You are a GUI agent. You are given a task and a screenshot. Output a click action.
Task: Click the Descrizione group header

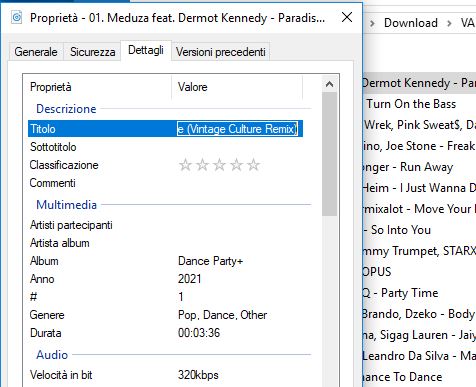66,109
